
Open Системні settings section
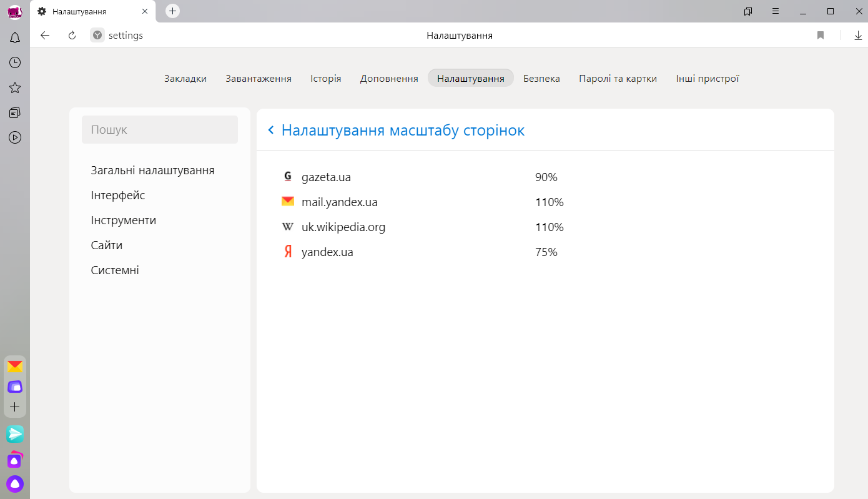pos(115,270)
